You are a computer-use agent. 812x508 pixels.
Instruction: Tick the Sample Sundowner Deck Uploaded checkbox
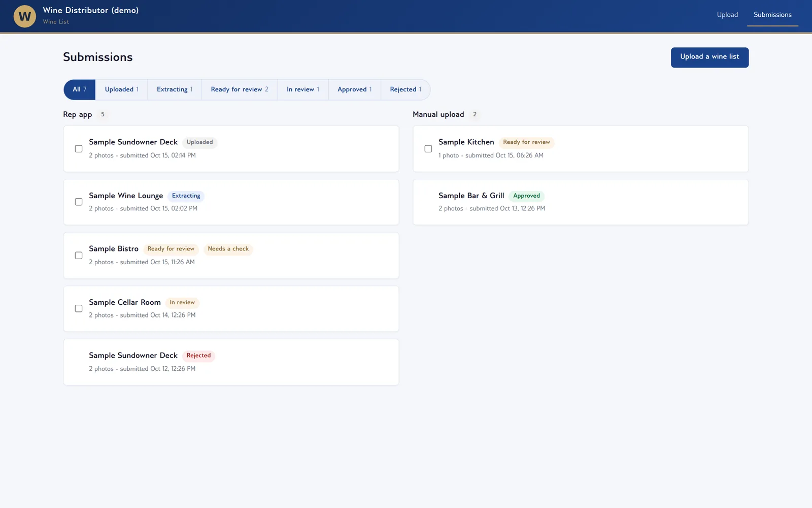point(79,149)
